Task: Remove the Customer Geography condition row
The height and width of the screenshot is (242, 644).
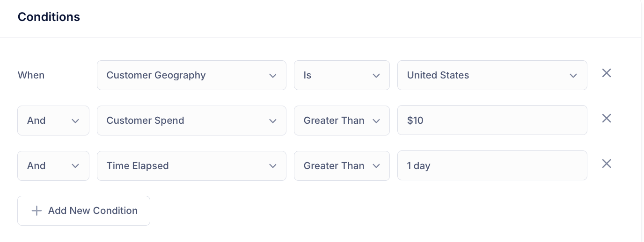Action: click(607, 73)
